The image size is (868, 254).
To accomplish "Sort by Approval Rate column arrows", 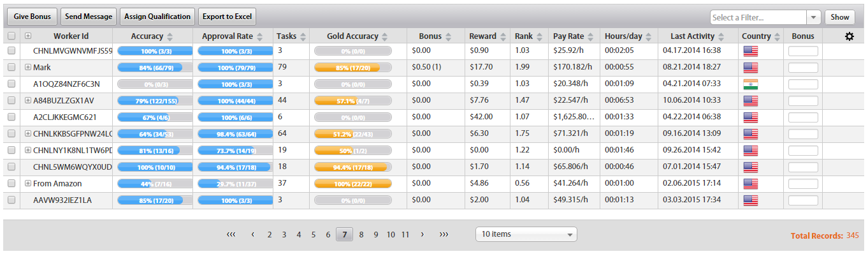I will tap(259, 37).
